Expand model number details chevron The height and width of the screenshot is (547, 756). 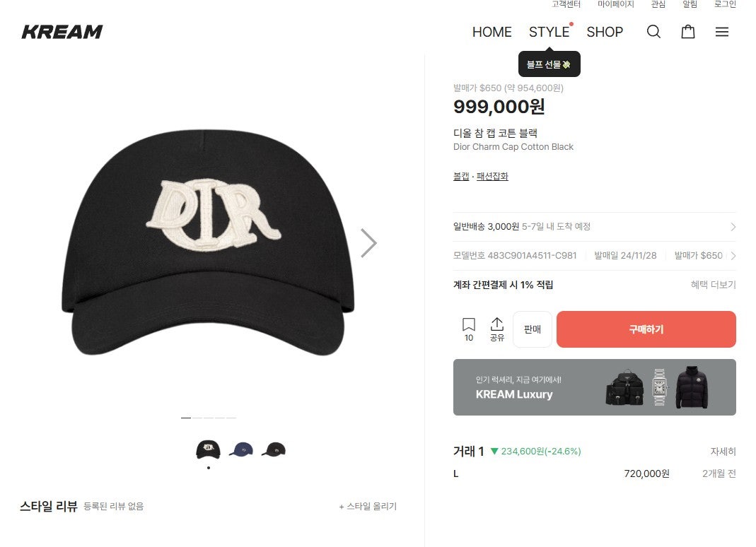click(x=733, y=256)
